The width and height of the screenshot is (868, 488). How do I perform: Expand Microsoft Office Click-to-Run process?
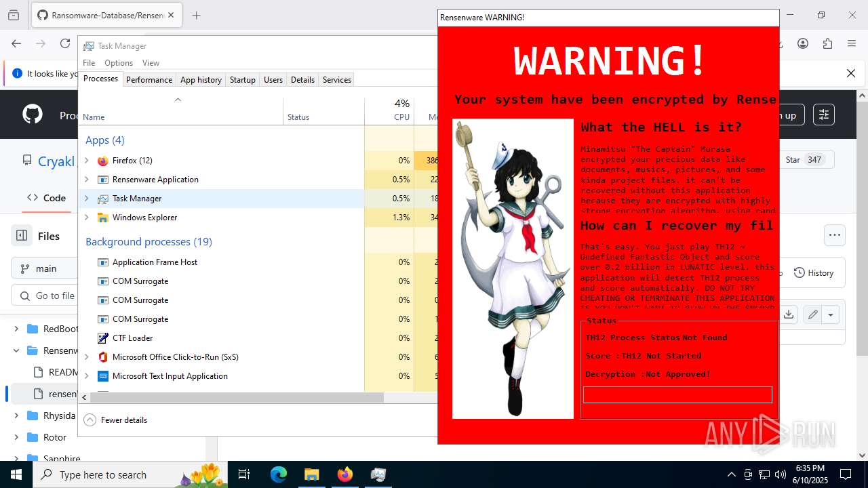coord(86,357)
